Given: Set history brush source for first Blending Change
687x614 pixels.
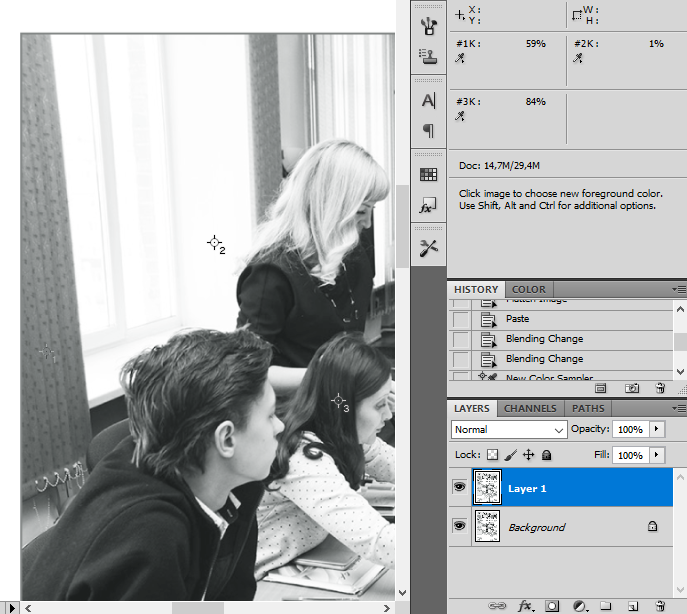Looking at the screenshot, I should click(460, 339).
